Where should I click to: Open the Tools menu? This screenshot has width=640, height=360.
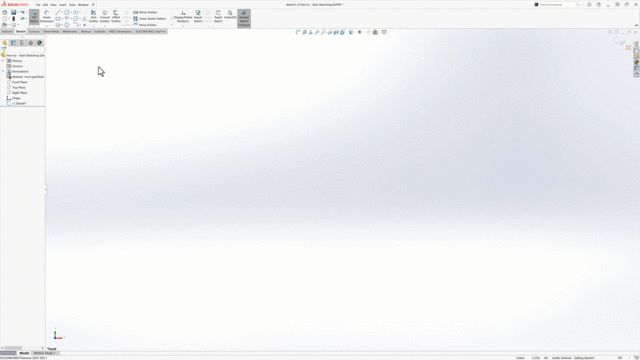tap(72, 5)
